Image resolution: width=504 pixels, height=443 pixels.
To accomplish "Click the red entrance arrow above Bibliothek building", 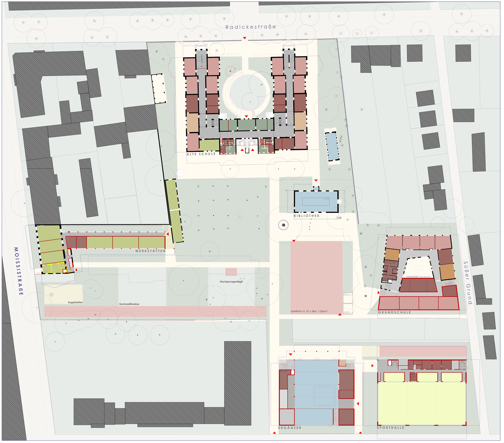I will 316,181.
